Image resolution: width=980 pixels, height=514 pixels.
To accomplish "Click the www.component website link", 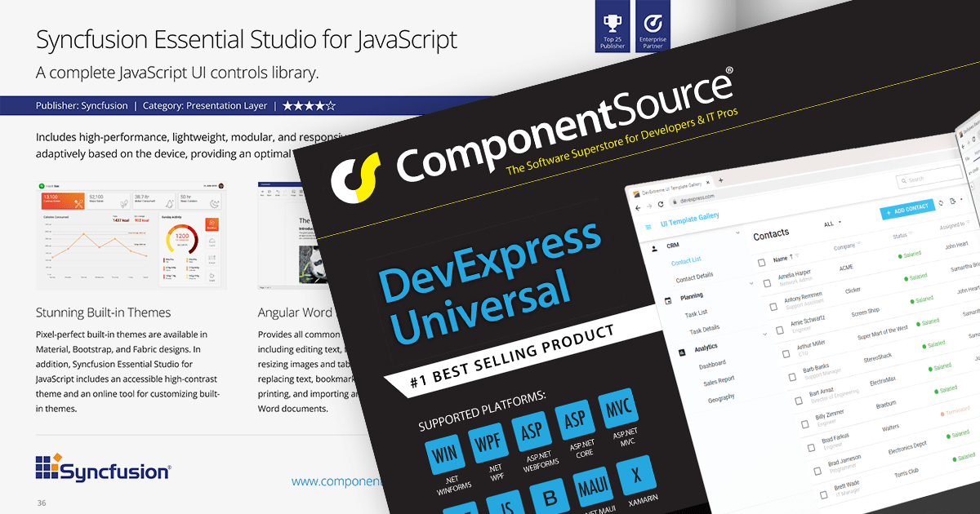I will click(x=338, y=482).
